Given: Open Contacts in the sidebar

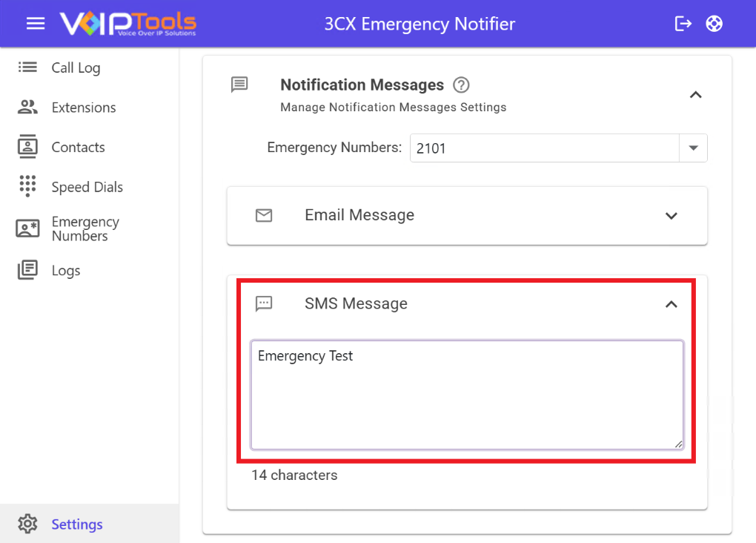Looking at the screenshot, I should tap(78, 147).
